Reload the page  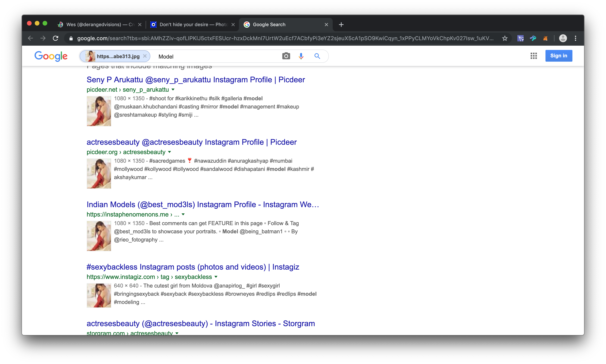pyautogui.click(x=56, y=38)
